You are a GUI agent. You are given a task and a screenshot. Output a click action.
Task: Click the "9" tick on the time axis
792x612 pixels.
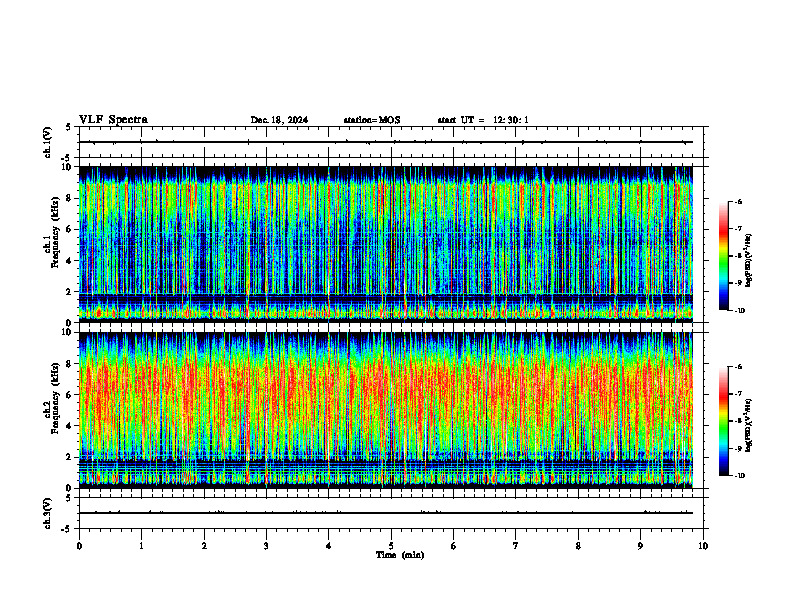pyautogui.click(x=640, y=546)
